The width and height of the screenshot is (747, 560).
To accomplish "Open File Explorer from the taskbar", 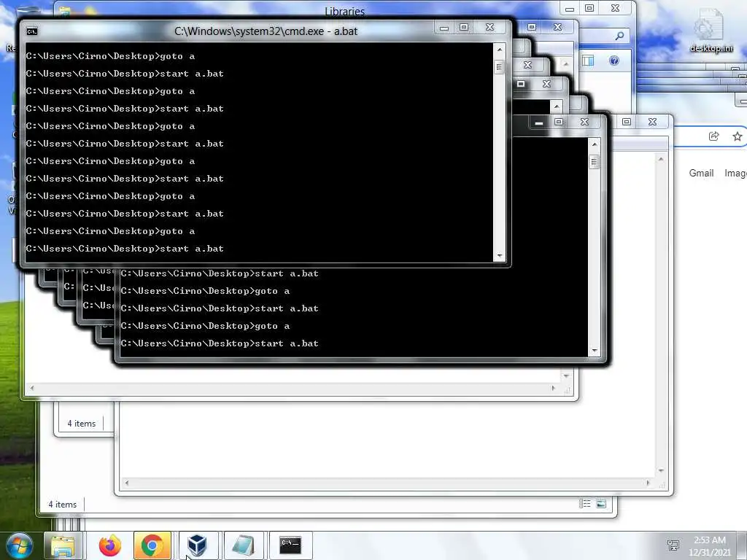I will [x=63, y=545].
